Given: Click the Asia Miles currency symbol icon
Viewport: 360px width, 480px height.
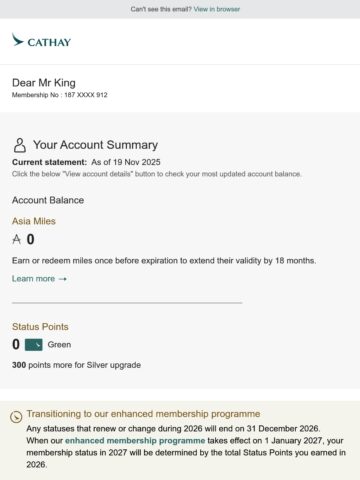Looking at the screenshot, I should [16, 239].
